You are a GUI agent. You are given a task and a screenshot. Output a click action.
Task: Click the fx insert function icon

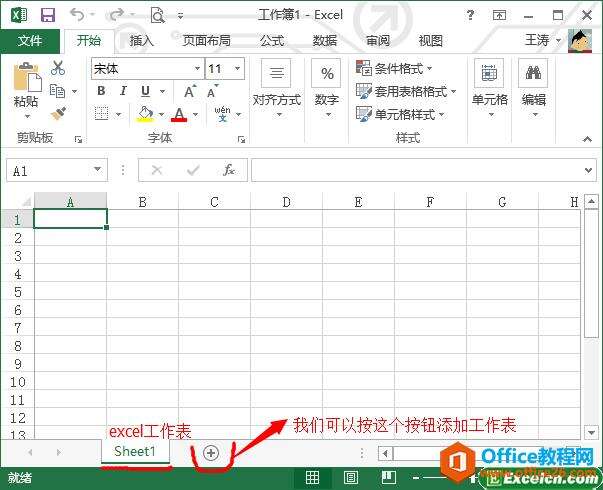pyautogui.click(x=229, y=170)
